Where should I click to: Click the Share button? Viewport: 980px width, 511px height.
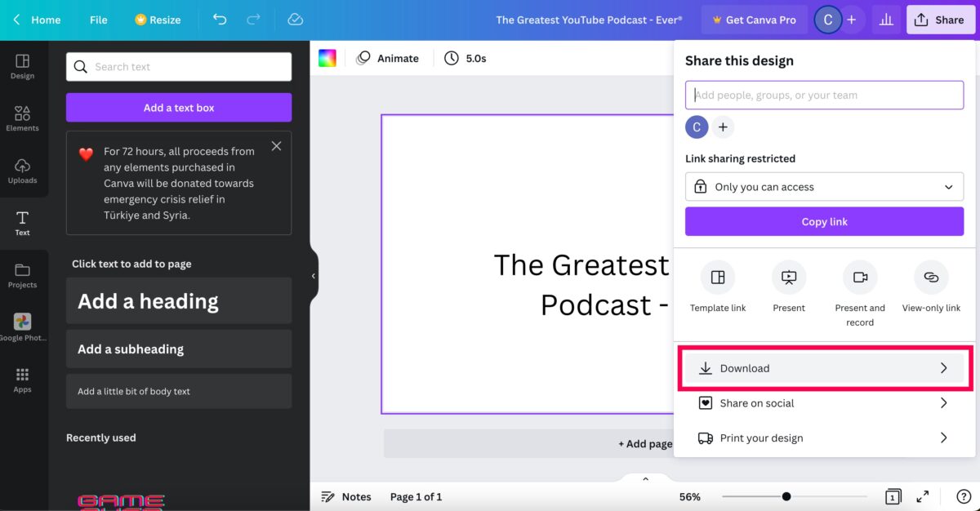coord(939,20)
